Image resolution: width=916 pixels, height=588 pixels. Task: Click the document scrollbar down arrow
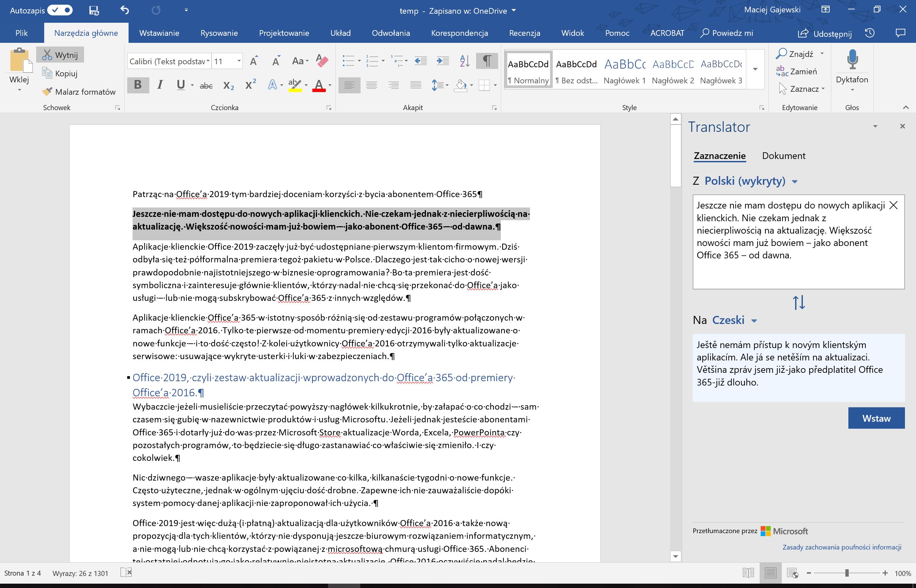pyautogui.click(x=675, y=556)
